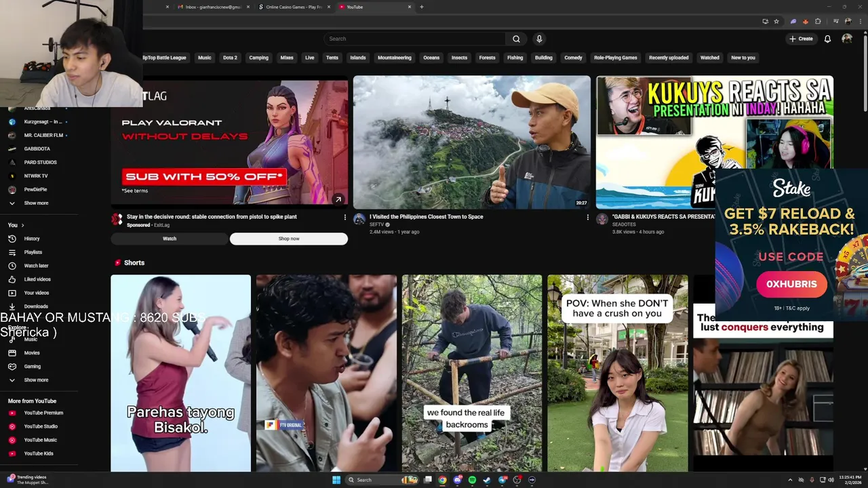This screenshot has width=868, height=488.
Task: Activate voice search microphone icon
Action: pyautogui.click(x=539, y=39)
